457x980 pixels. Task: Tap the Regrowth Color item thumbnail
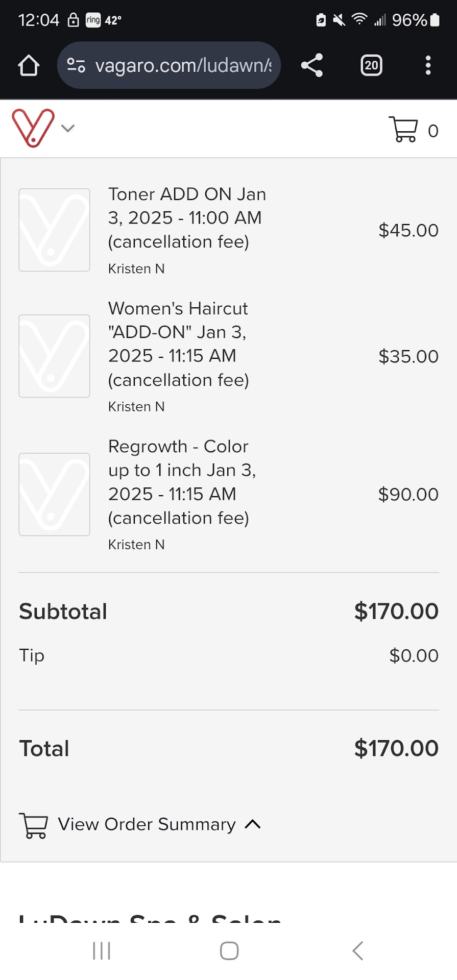coord(55,494)
